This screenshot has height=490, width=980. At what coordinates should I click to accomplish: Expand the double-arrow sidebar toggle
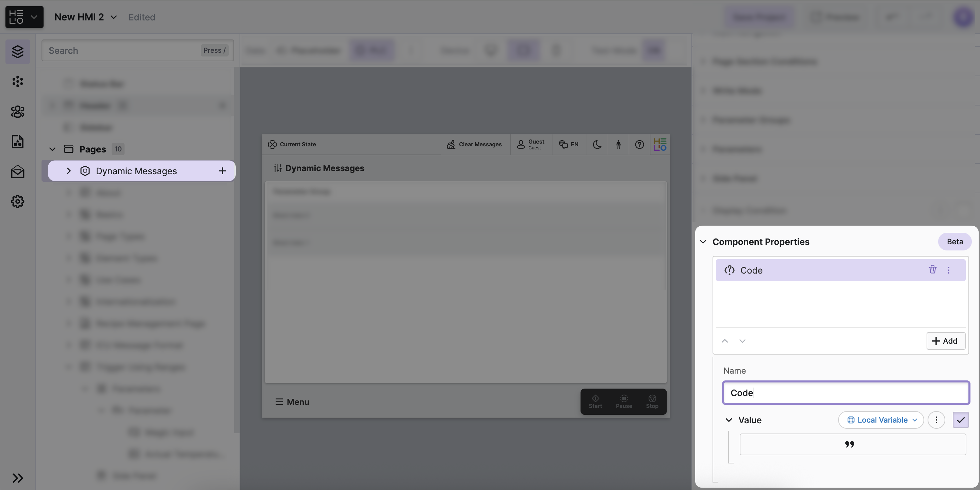point(17,478)
